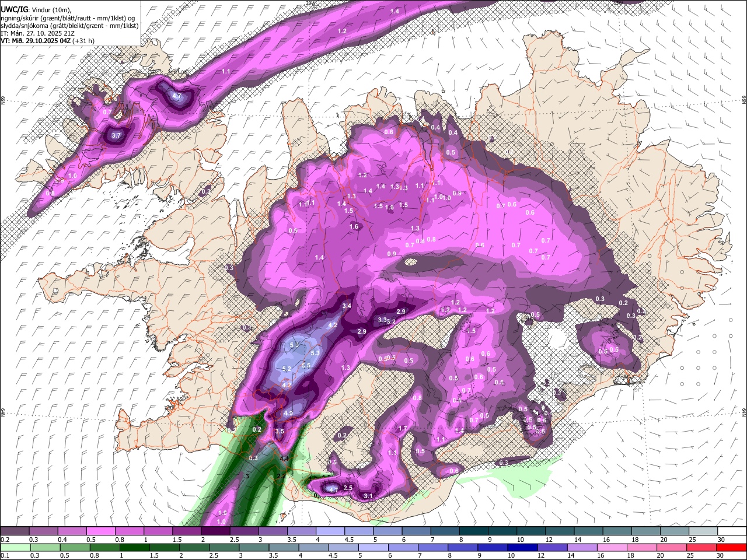The image size is (747, 560).
Task: Click the "4.0" snowfall value on the map
Action: tap(288, 413)
